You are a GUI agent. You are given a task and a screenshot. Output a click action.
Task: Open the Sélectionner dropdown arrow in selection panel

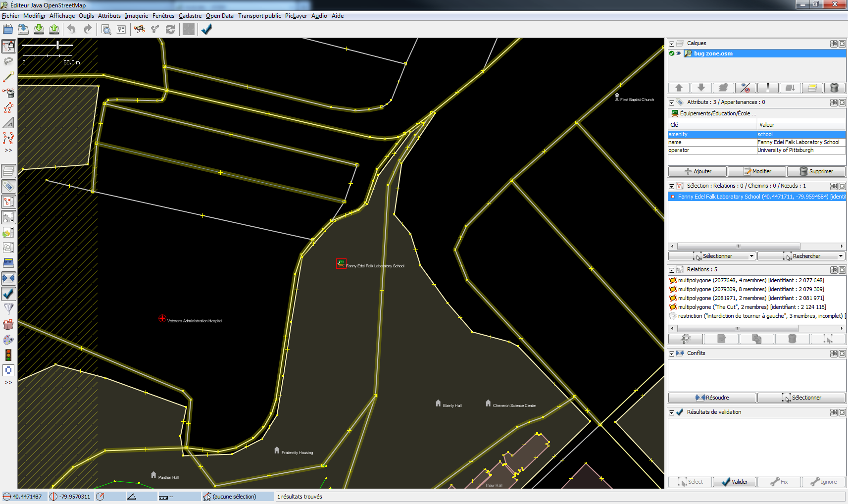pos(751,256)
